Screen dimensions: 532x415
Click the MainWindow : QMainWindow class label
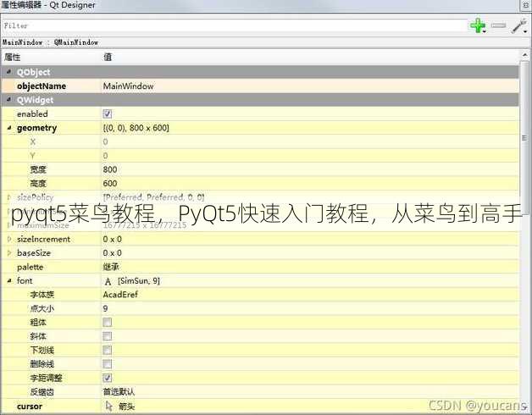(x=50, y=42)
